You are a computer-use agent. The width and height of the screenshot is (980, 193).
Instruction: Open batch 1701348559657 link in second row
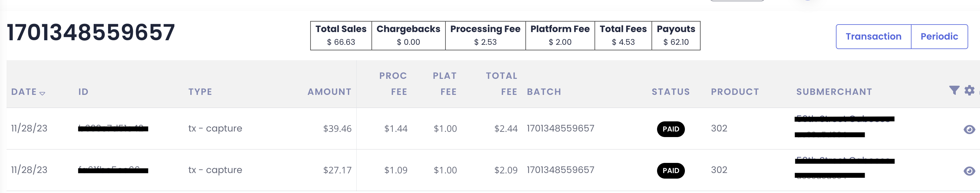[x=560, y=170]
